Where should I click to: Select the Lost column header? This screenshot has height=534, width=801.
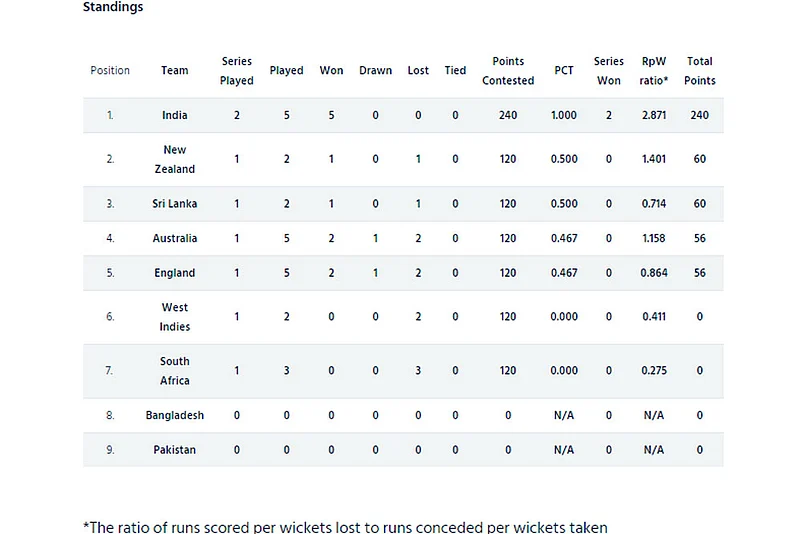[418, 71]
